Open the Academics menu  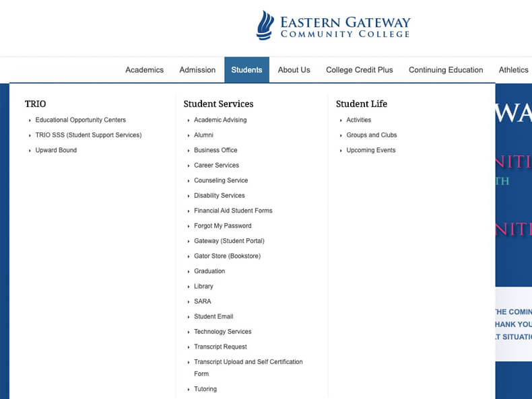tap(144, 70)
